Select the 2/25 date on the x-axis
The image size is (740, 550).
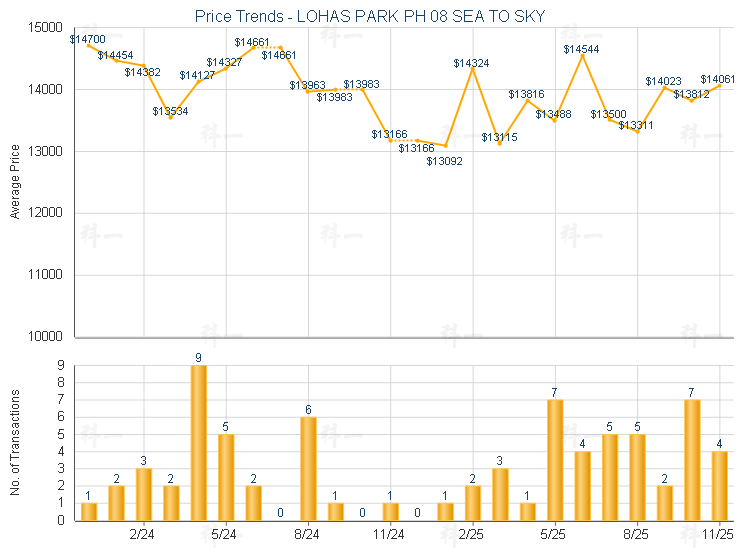coord(472,535)
